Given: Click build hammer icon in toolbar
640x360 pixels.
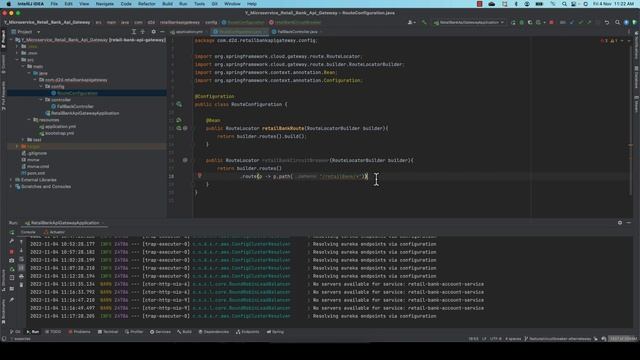Looking at the screenshot, I should click(x=424, y=22).
